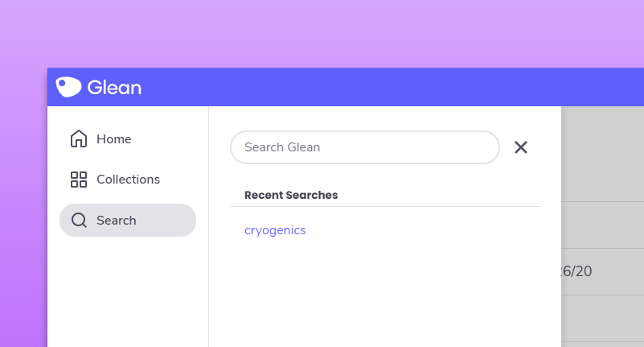Image resolution: width=644 pixels, height=347 pixels.
Task: Open the recent search "cryogenics"
Action: 275,230
